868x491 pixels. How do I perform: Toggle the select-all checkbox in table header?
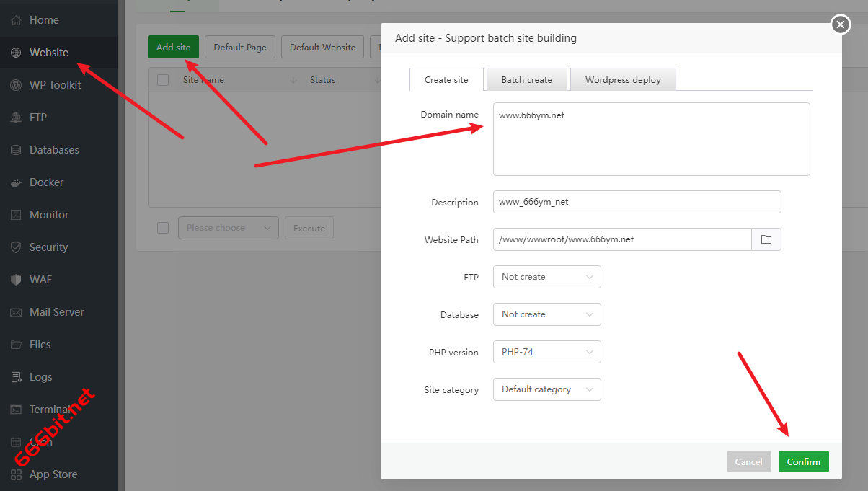tap(163, 80)
